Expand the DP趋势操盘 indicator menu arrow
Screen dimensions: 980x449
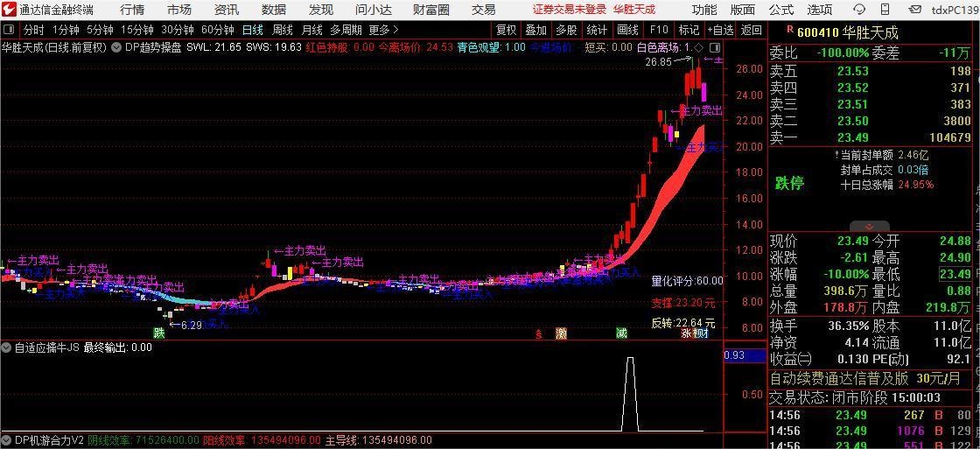(x=117, y=47)
